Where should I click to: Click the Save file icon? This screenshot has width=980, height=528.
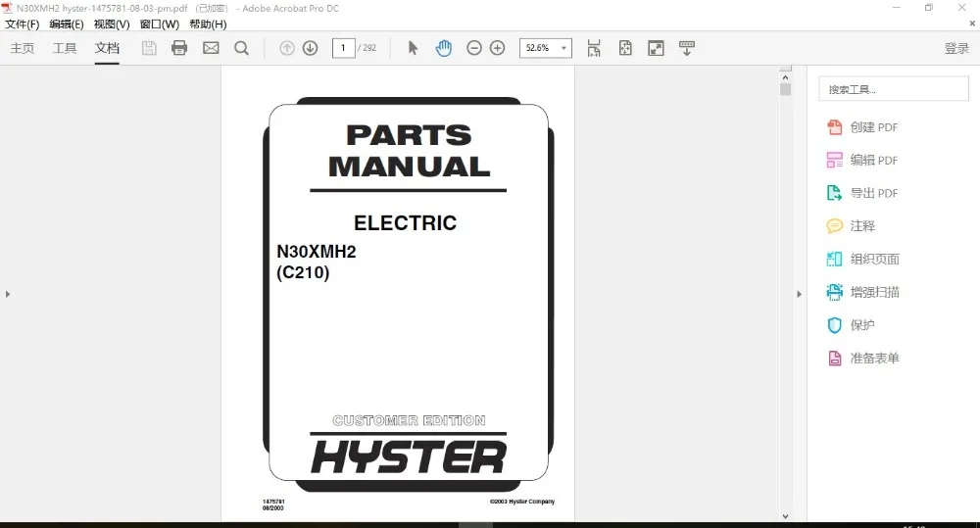click(149, 48)
